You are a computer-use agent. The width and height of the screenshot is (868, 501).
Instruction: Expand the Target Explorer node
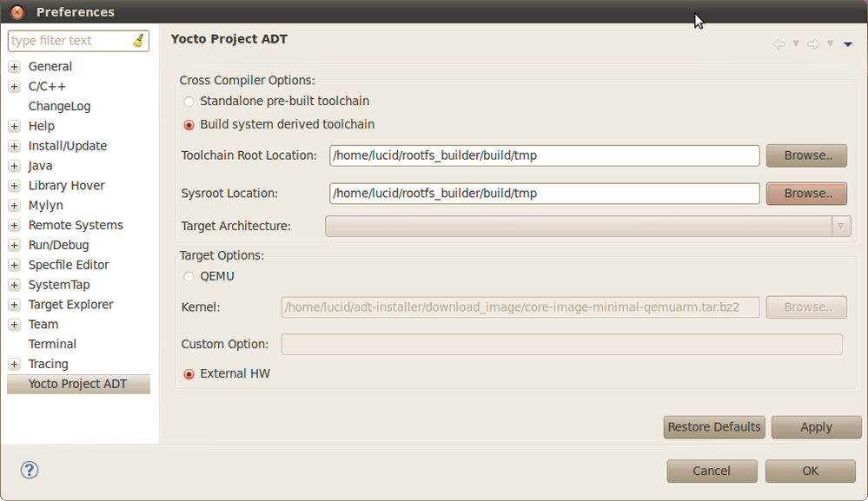pos(15,305)
